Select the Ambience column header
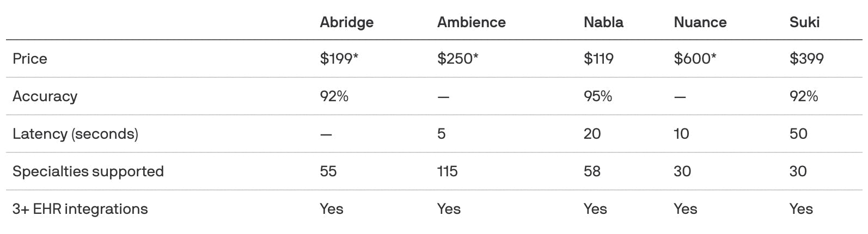The height and width of the screenshot is (234, 868). click(x=471, y=22)
